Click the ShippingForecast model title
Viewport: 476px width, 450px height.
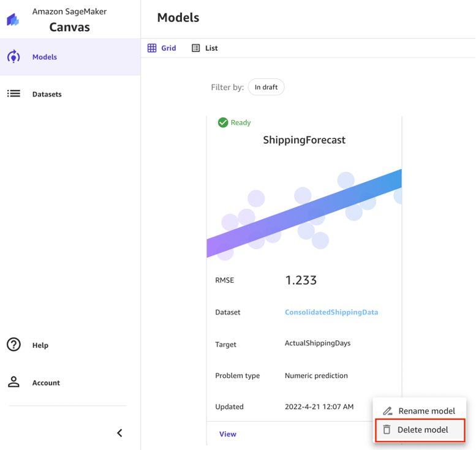pyautogui.click(x=304, y=140)
